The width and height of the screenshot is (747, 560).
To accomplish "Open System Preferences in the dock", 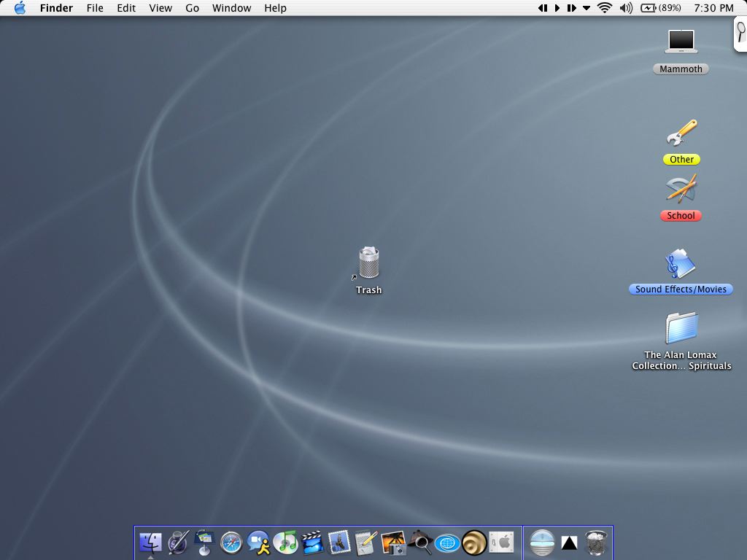I will 501,542.
